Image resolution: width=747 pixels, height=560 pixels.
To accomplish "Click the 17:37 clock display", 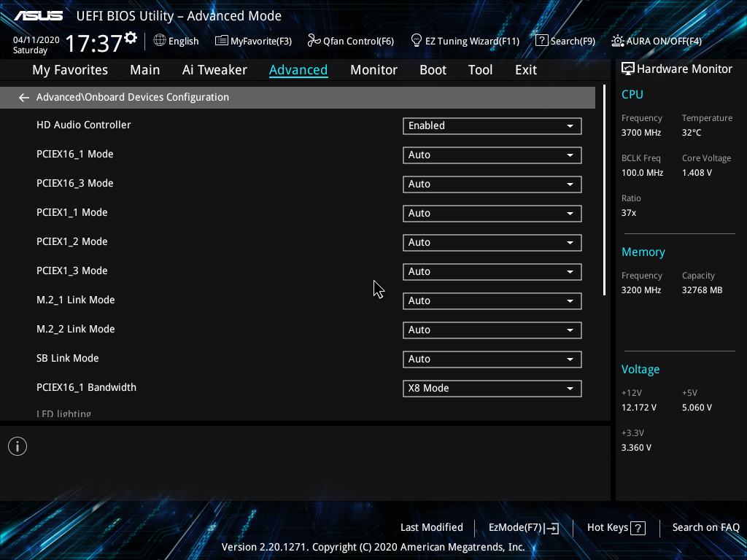I will click(x=94, y=43).
